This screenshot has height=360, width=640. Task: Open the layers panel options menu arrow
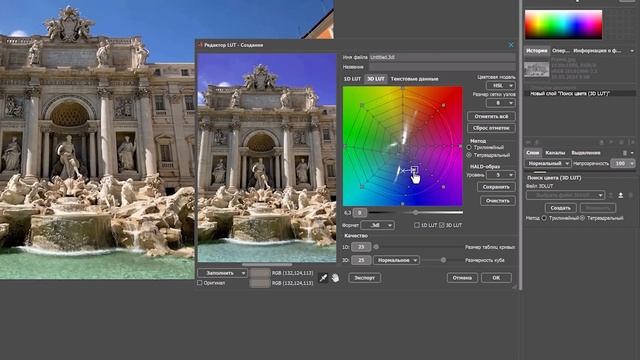tap(632, 153)
